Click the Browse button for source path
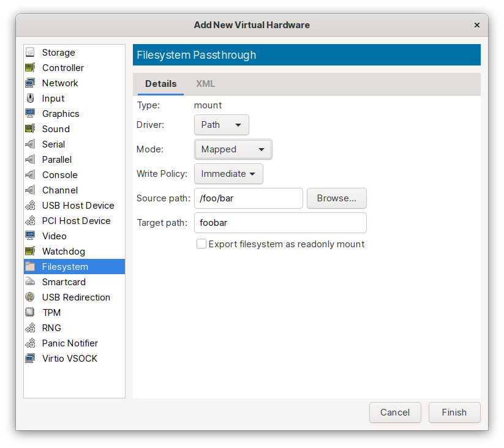 [x=336, y=198]
